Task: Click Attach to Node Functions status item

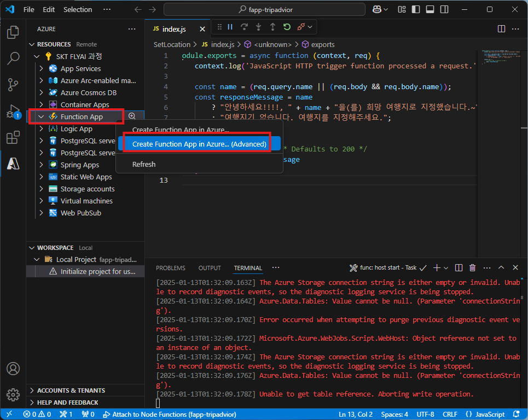Action: 170,415
